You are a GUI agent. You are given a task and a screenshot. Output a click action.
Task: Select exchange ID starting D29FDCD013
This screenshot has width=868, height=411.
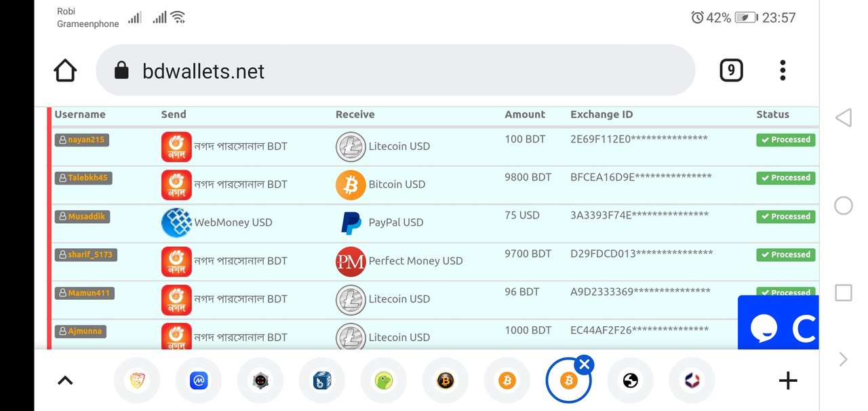click(642, 254)
